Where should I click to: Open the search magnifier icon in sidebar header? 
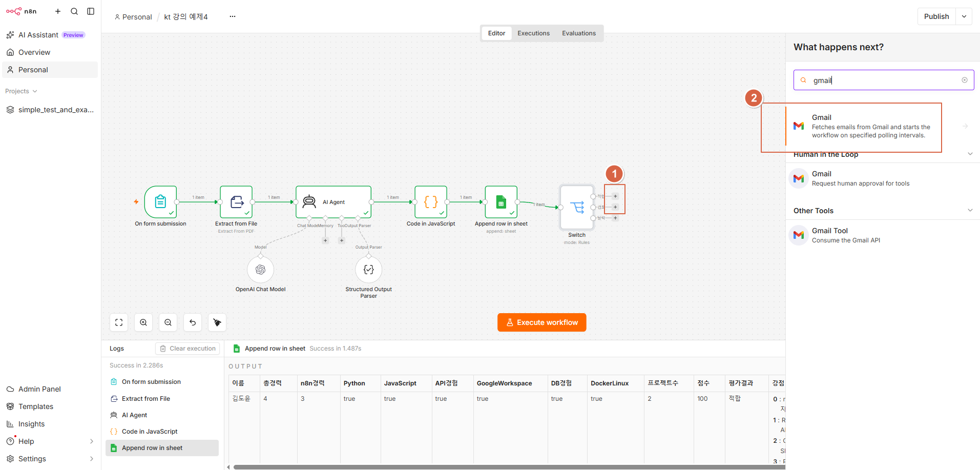click(74, 11)
